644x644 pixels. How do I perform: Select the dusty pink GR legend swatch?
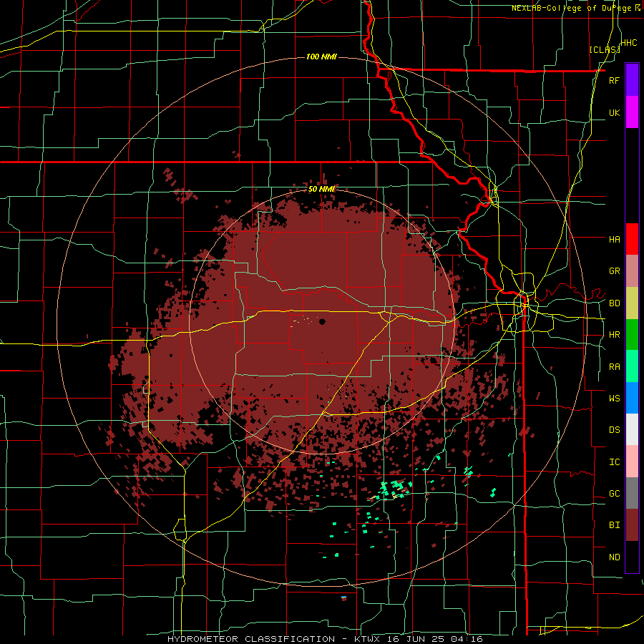click(x=632, y=271)
